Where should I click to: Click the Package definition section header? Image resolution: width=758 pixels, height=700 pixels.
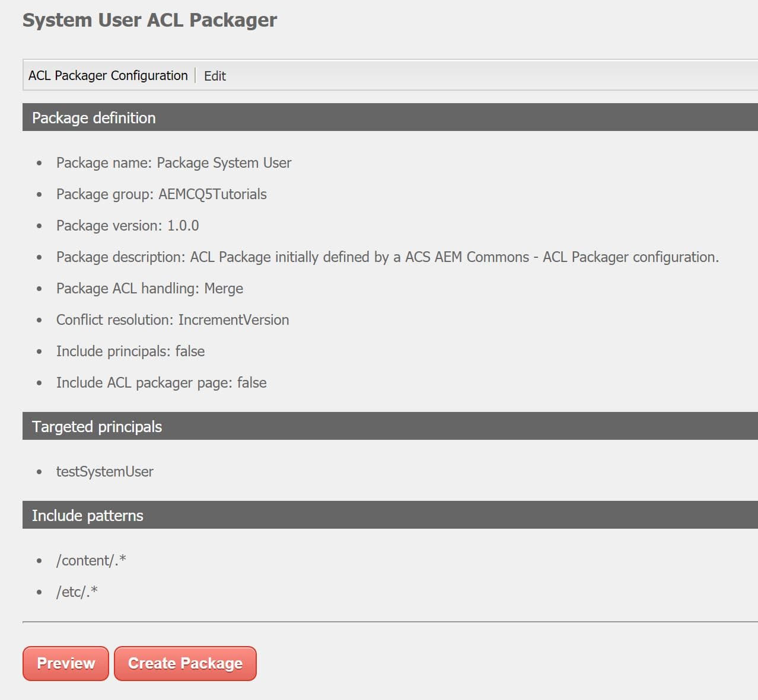pyautogui.click(x=94, y=117)
